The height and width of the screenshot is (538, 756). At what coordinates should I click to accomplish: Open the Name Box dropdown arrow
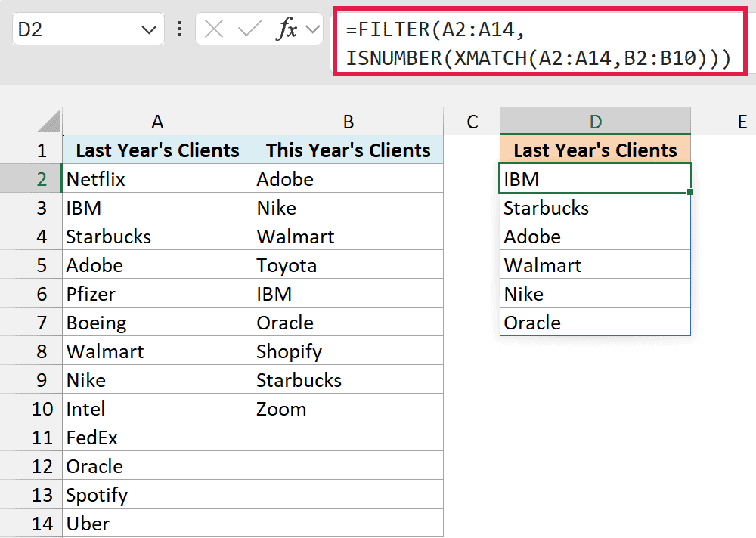pyautogui.click(x=149, y=30)
